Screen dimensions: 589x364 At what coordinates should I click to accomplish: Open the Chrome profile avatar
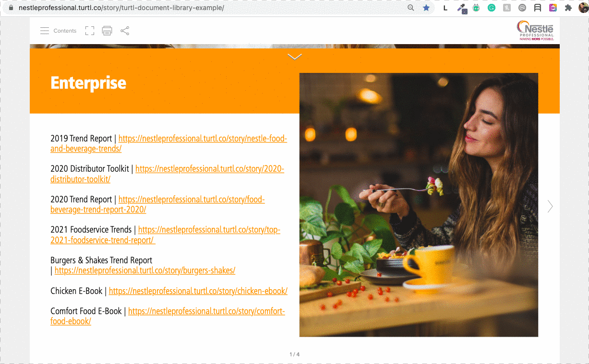(583, 8)
